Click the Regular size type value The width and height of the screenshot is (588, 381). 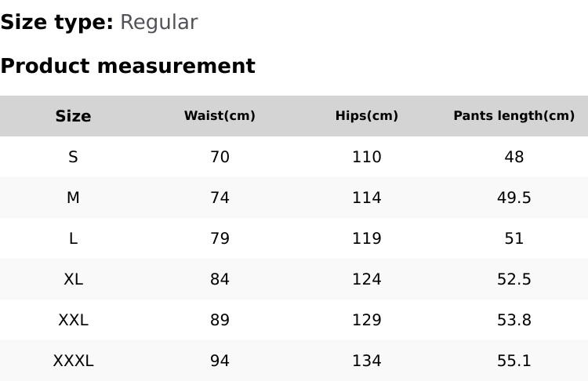tap(158, 22)
